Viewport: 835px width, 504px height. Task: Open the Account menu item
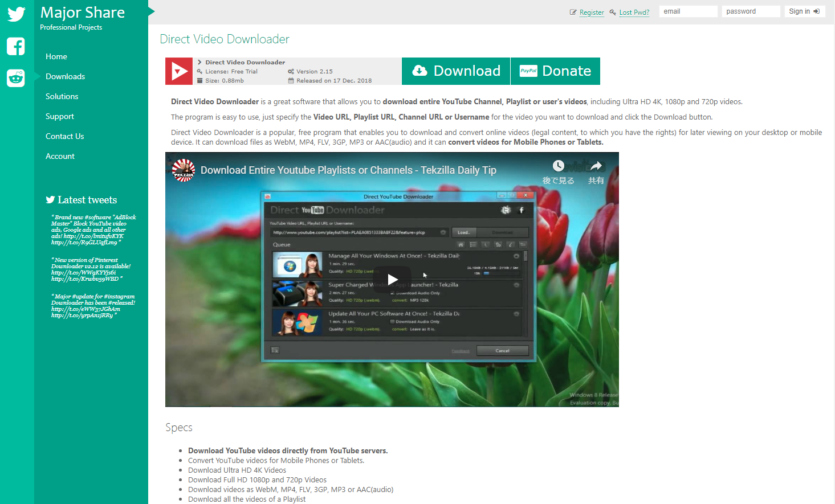(60, 156)
